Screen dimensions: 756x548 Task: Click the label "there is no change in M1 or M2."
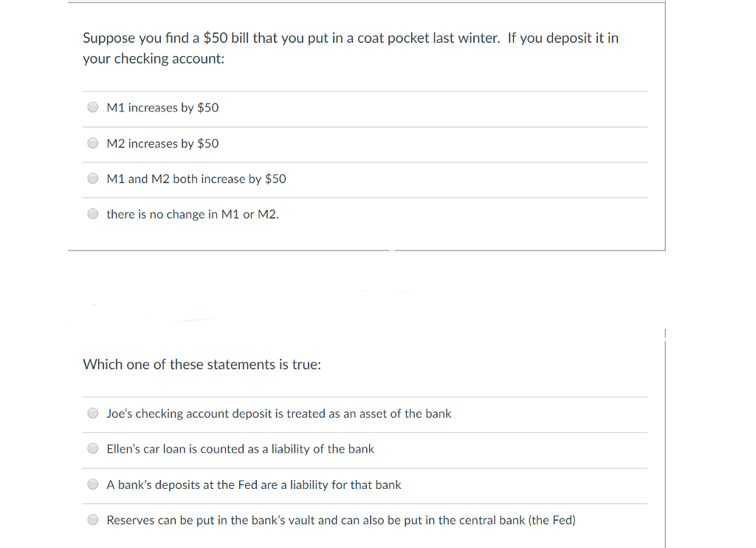tap(193, 213)
